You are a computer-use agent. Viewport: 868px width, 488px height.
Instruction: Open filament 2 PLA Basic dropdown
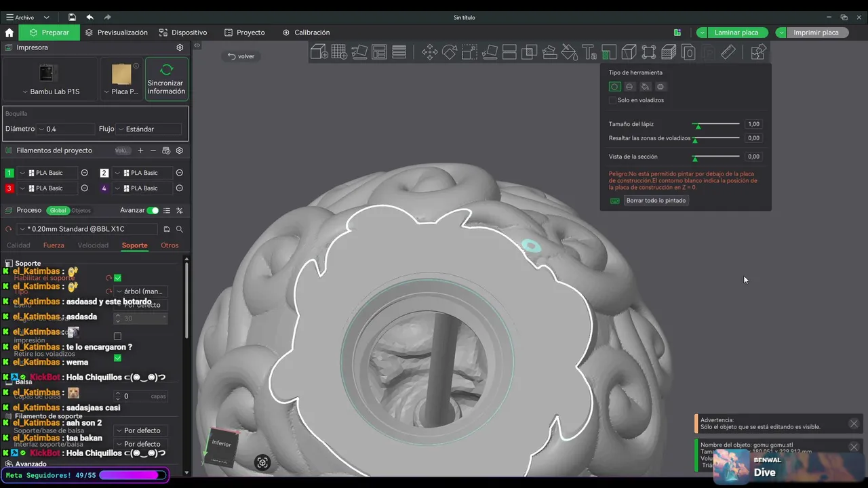tap(142, 173)
